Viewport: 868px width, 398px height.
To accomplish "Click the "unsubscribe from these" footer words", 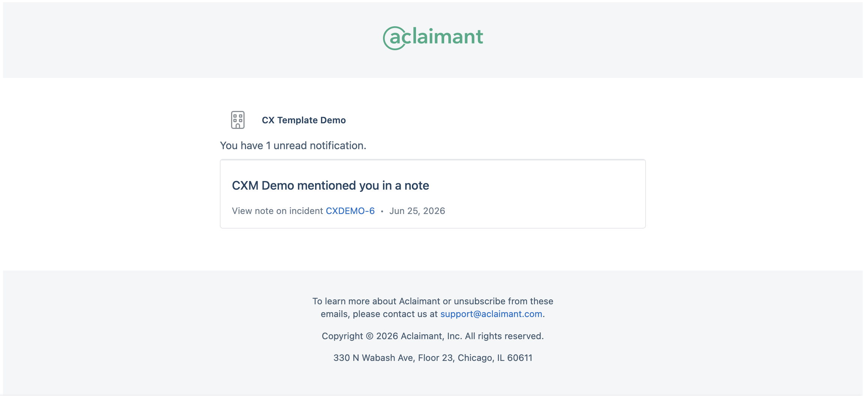I will click(x=504, y=301).
